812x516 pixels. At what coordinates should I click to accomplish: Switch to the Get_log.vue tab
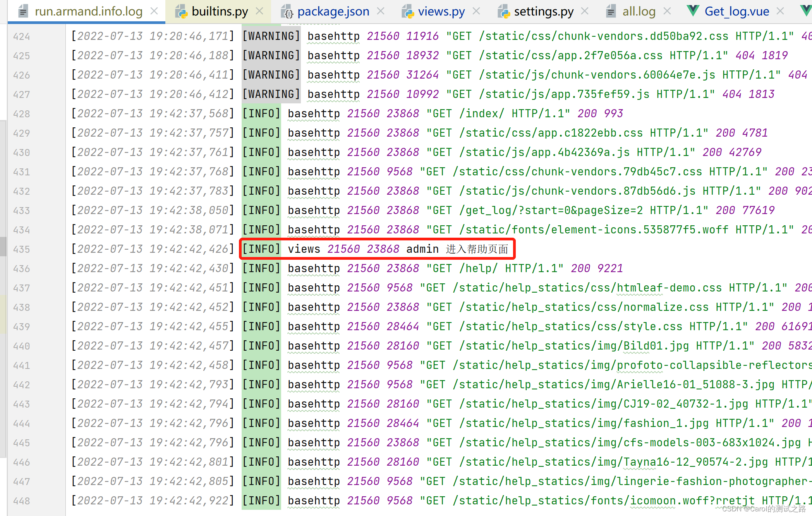737,11
